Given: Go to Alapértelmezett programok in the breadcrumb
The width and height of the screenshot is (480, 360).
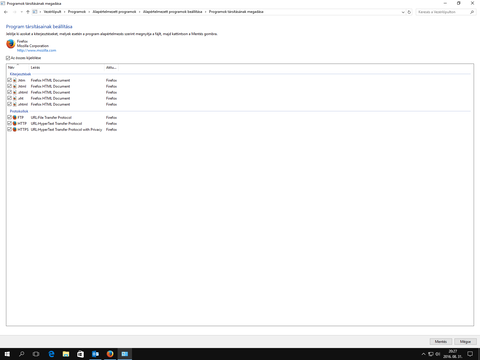Looking at the screenshot, I should coord(114,12).
